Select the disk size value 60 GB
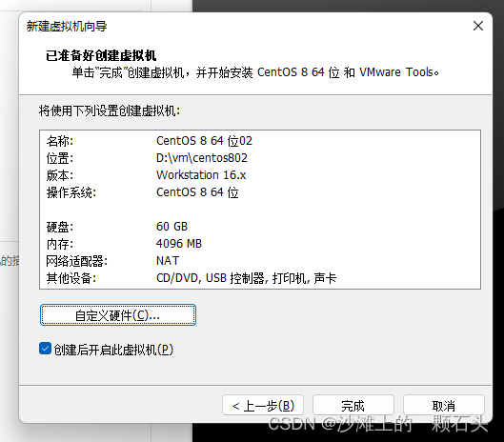 click(171, 227)
